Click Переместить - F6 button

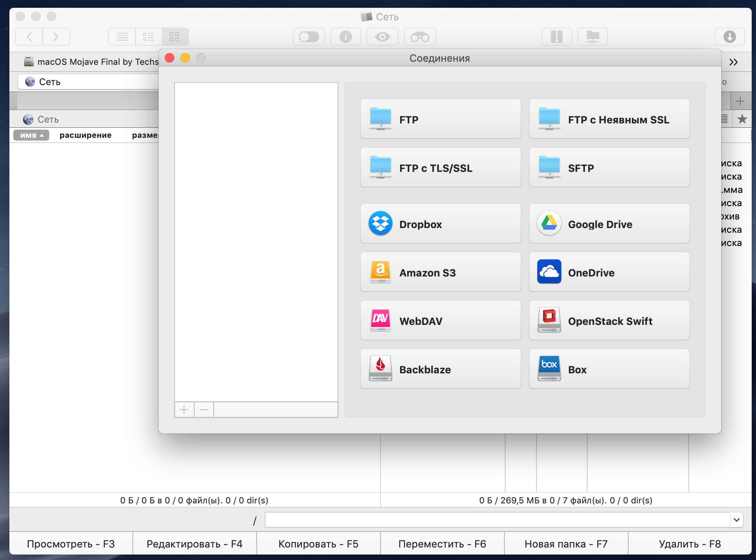tap(442, 544)
